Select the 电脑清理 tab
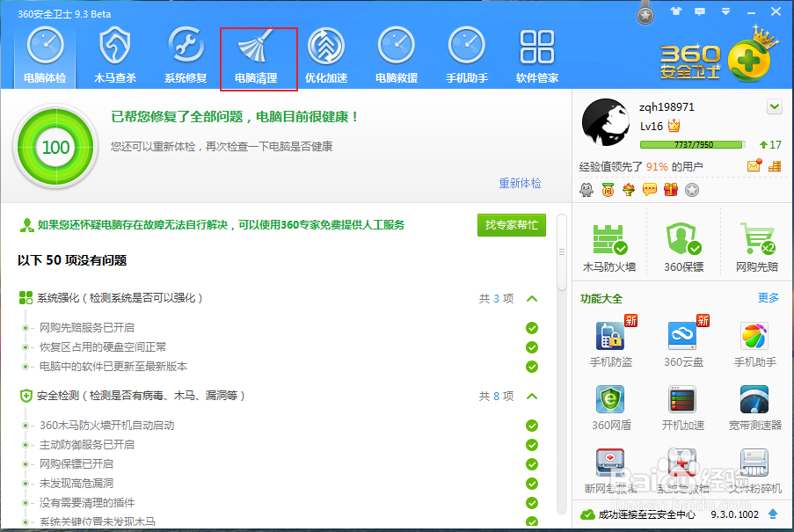 (x=257, y=56)
